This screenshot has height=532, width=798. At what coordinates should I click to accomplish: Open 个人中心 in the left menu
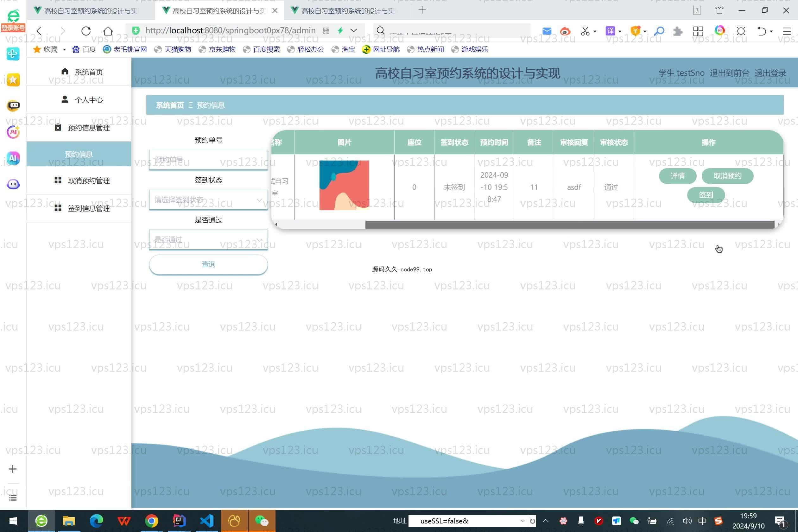pyautogui.click(x=79, y=100)
